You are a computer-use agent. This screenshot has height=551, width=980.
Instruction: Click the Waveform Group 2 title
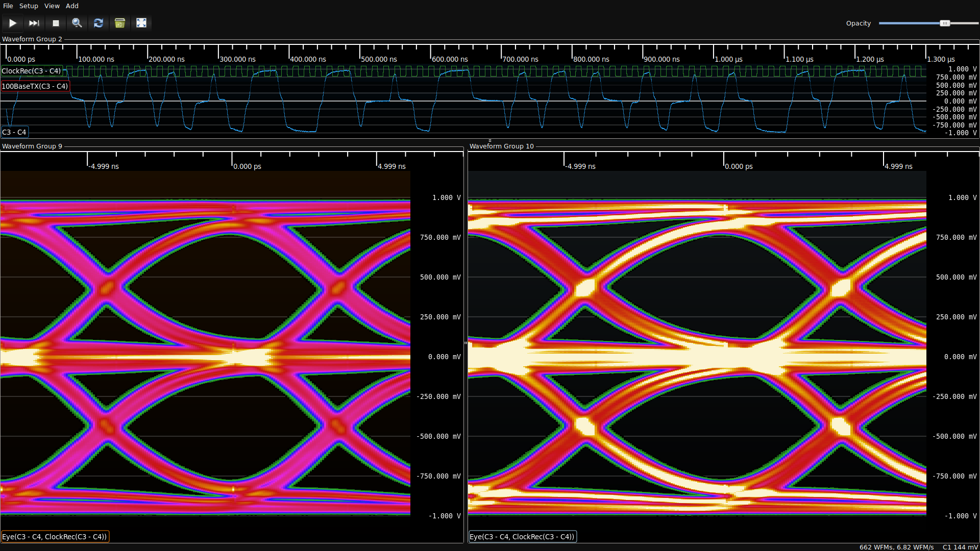32,39
